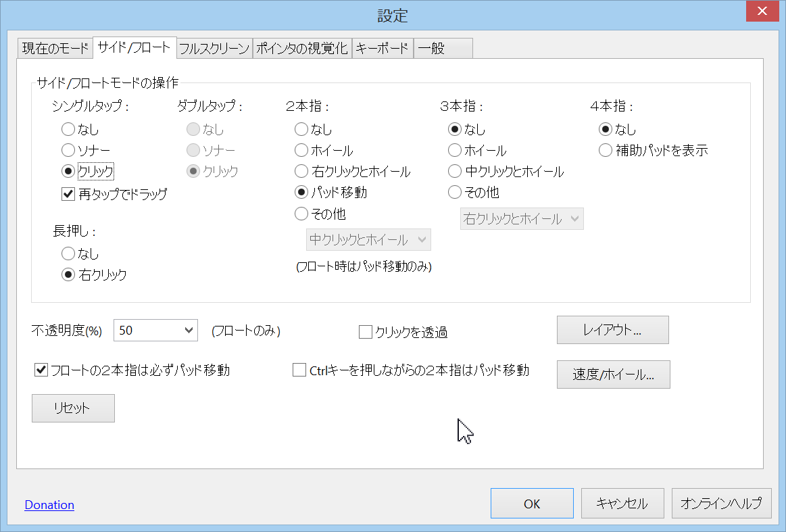
Task: Toggle フロートの2本指は必ずパッド移動 checkbox
Action: point(41,370)
